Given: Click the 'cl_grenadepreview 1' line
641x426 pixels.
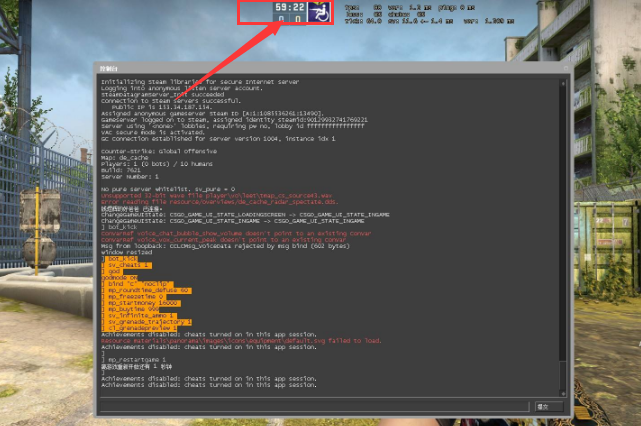Looking at the screenshot, I should pyautogui.click(x=139, y=328).
